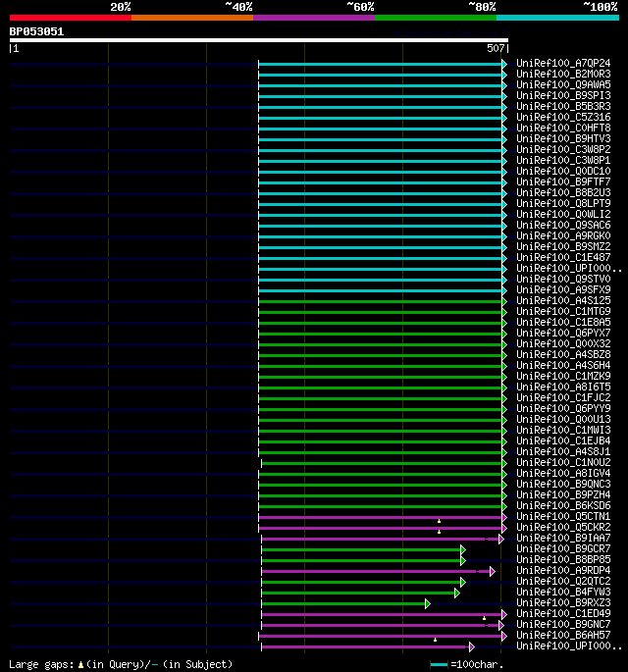
Task: Click the cyan arrowhead ending the B9SMZ2 alignment
Action: 504,247
